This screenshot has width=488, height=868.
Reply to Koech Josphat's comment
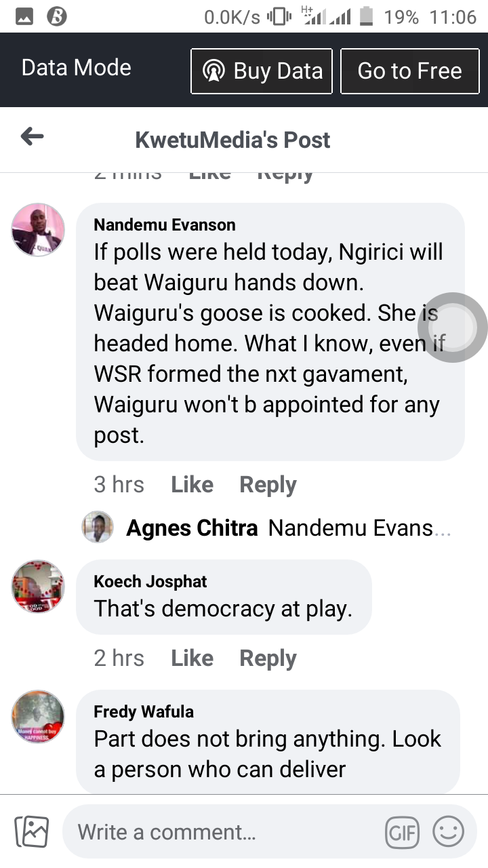268,659
